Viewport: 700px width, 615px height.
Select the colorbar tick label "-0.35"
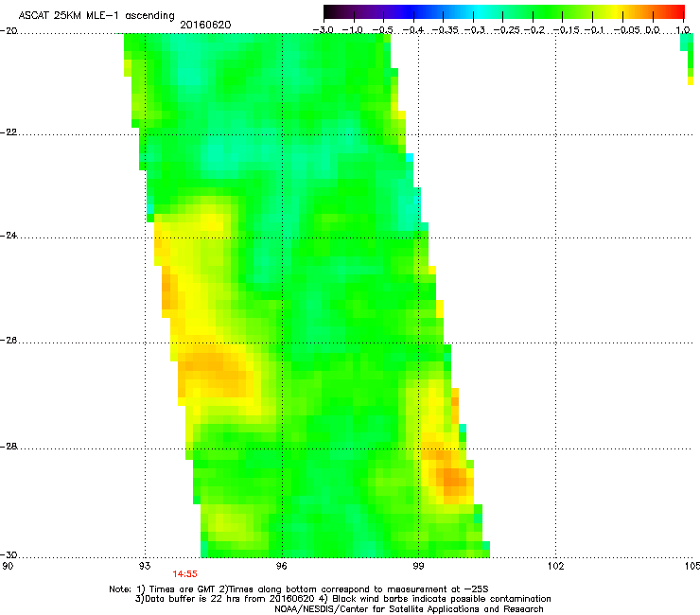coord(446,30)
